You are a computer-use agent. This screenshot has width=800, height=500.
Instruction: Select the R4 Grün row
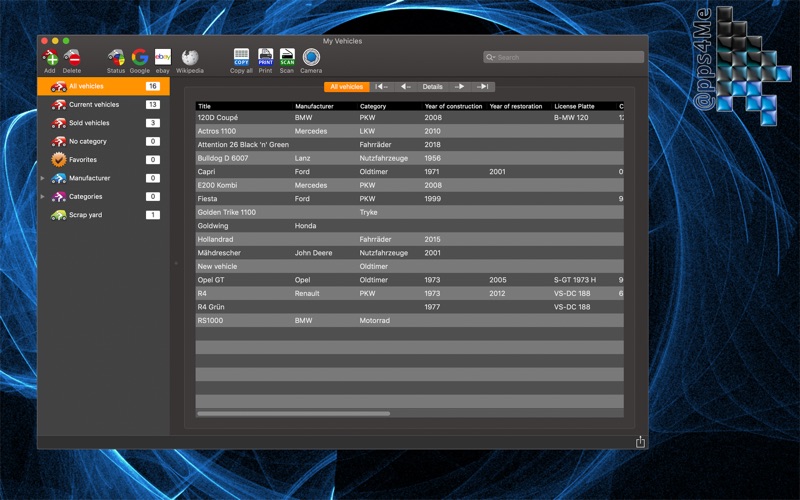click(410, 307)
